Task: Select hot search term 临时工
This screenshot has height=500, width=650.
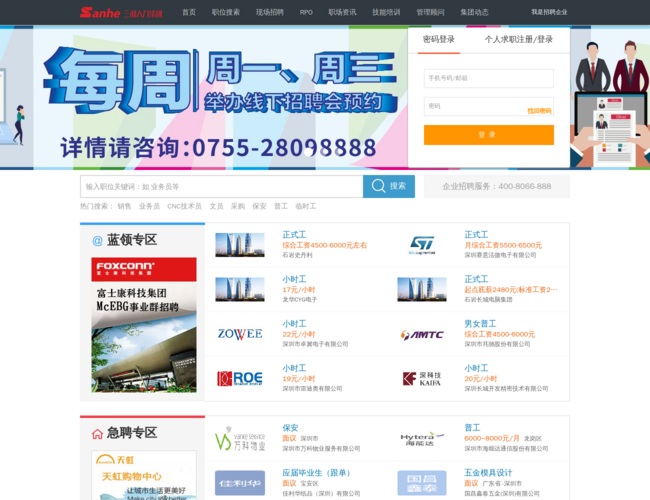Action: pyautogui.click(x=306, y=206)
